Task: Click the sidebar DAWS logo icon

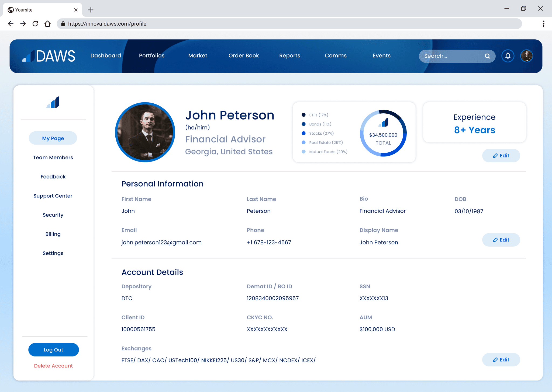Action: (x=53, y=102)
